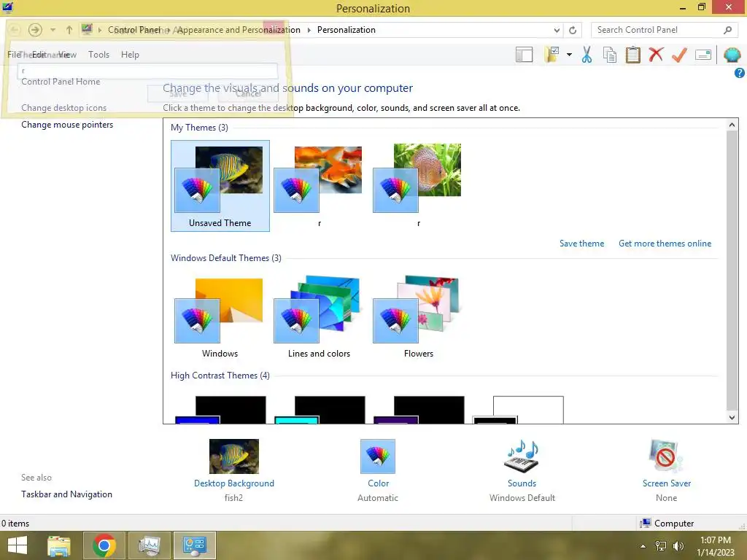Viewport: 747px width, 560px height.
Task: Click the Computer icon in status bar
Action: [645, 524]
